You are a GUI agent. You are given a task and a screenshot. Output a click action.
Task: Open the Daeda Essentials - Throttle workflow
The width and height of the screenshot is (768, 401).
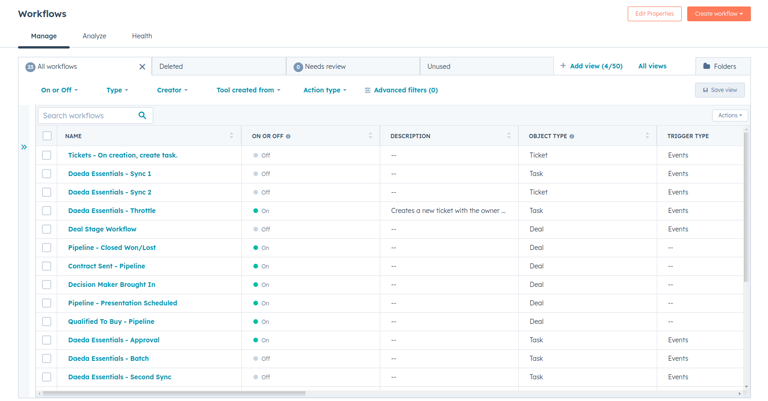(112, 211)
